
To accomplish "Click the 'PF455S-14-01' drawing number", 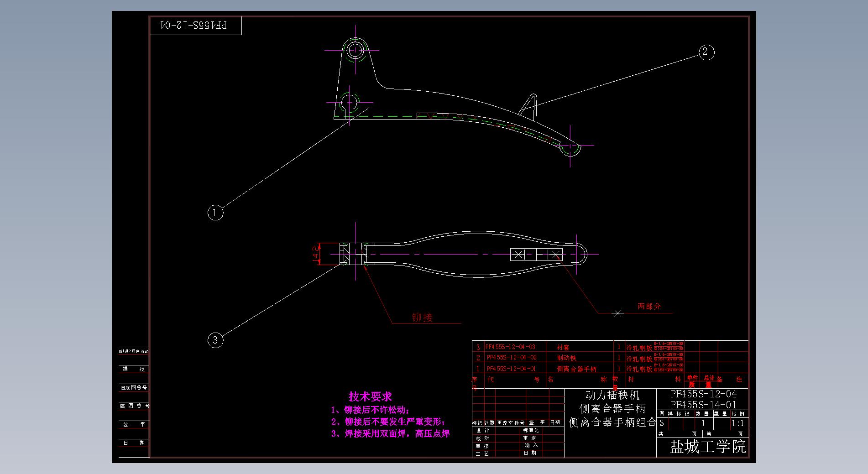I will point(703,405).
